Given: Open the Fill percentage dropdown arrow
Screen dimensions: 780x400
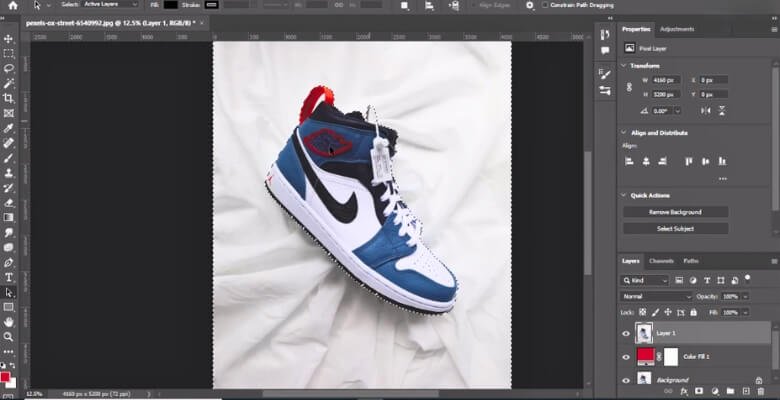Looking at the screenshot, I should (x=745, y=312).
